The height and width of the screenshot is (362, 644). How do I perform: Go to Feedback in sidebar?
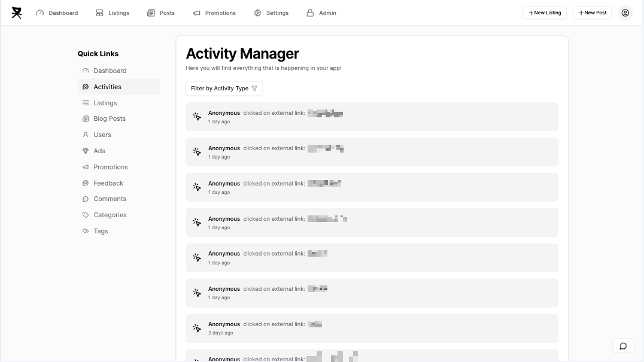[x=119, y=183]
